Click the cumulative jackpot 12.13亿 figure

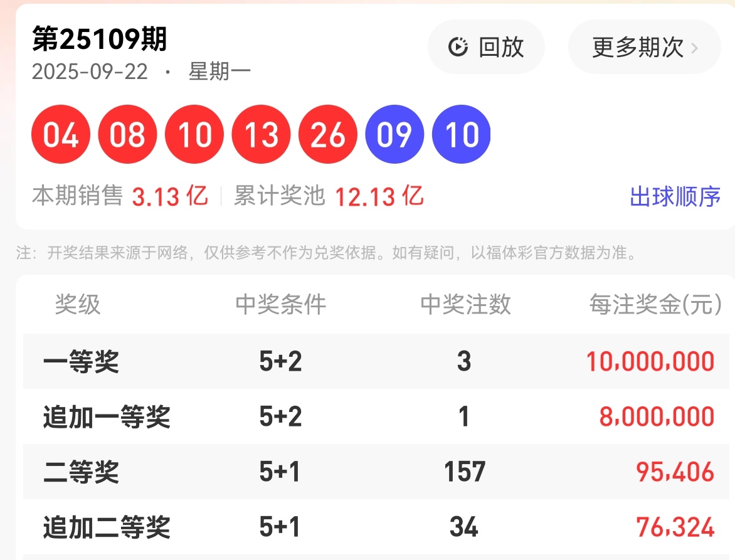pyautogui.click(x=378, y=196)
